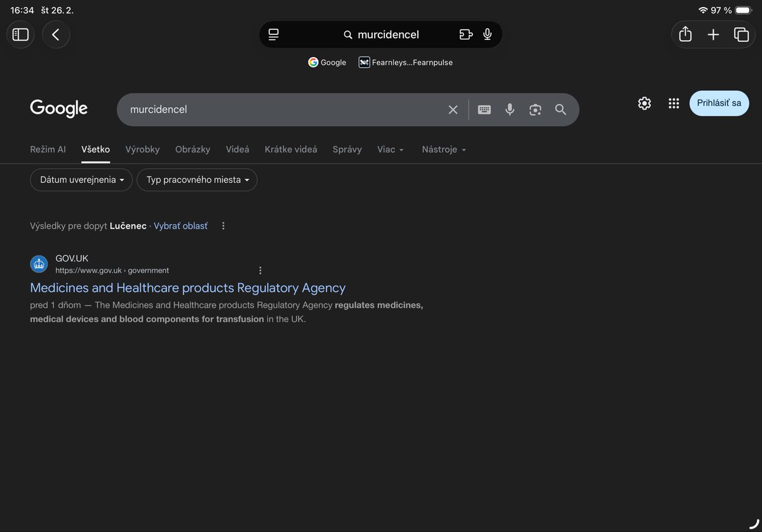Open Medicines and Healthcare products Regulatory Agency link
Screen dimensions: 762x532
click(188, 288)
